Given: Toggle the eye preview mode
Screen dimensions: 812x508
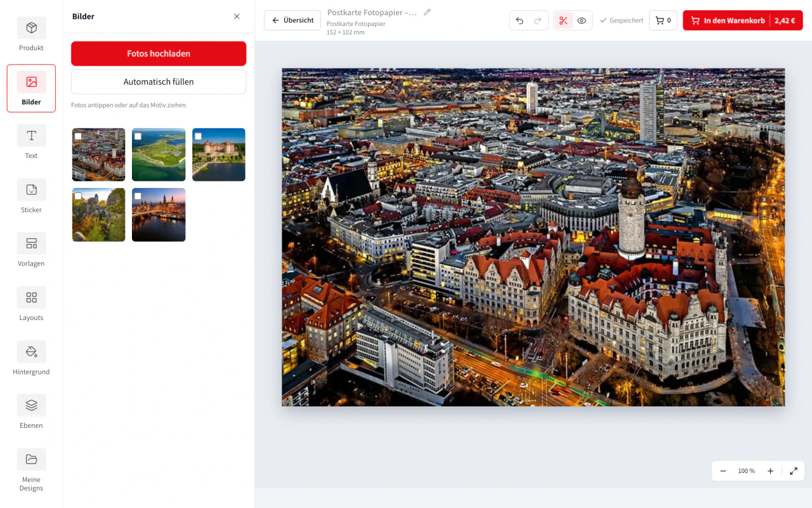Looking at the screenshot, I should (x=582, y=20).
